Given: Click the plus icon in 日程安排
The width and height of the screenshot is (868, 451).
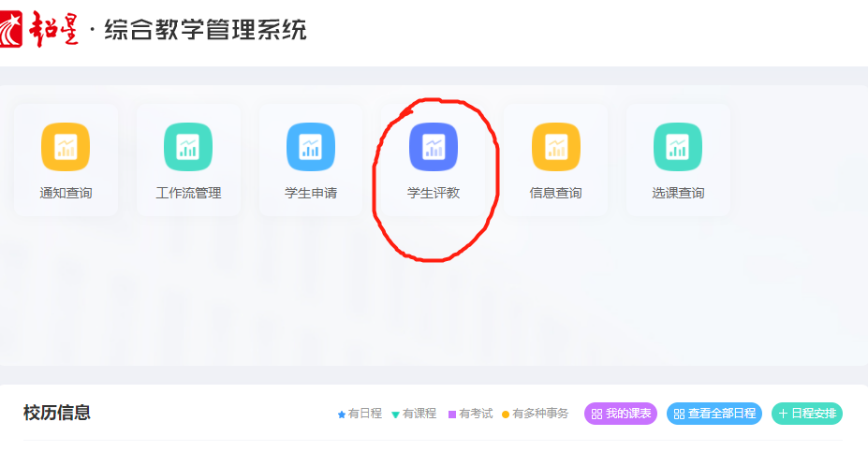Looking at the screenshot, I should (x=783, y=414).
